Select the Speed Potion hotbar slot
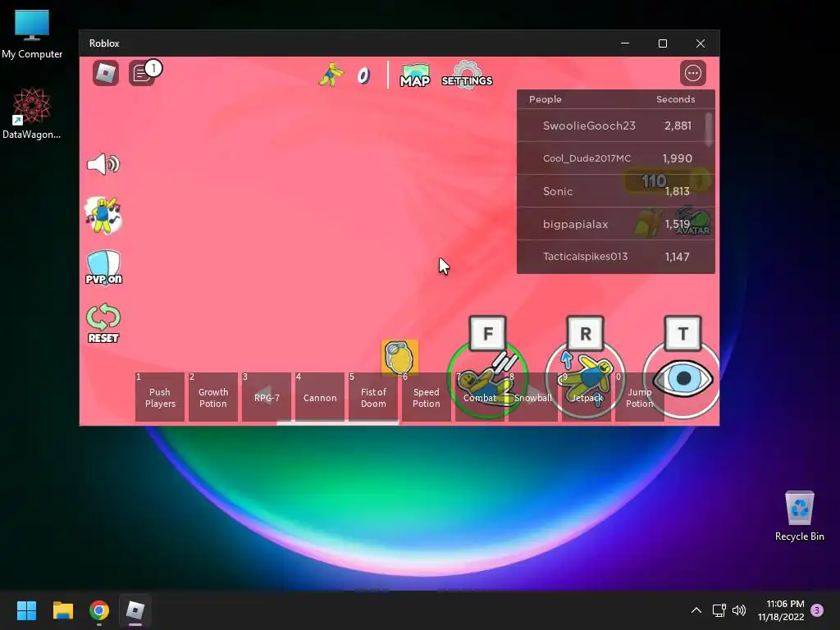The width and height of the screenshot is (840, 630). point(427,397)
